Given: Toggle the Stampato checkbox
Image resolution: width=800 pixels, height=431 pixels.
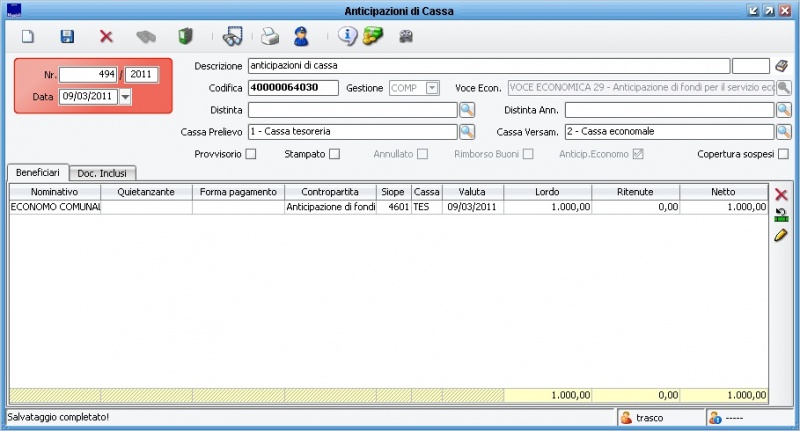Looking at the screenshot, I should (335, 154).
